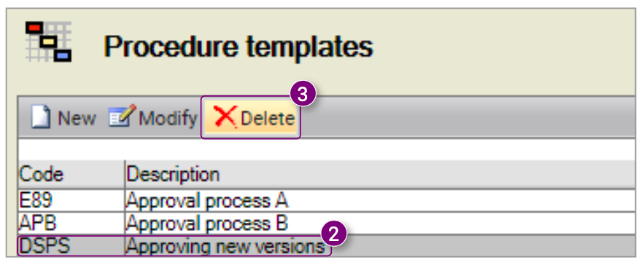This screenshot has width=644, height=265.
Task: Select the DSPS code cell
Action: (x=71, y=246)
